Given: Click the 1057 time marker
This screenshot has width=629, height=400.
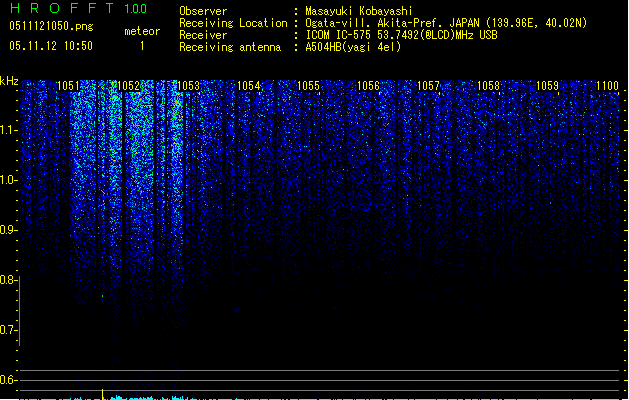Looking at the screenshot, I should (x=428, y=86).
